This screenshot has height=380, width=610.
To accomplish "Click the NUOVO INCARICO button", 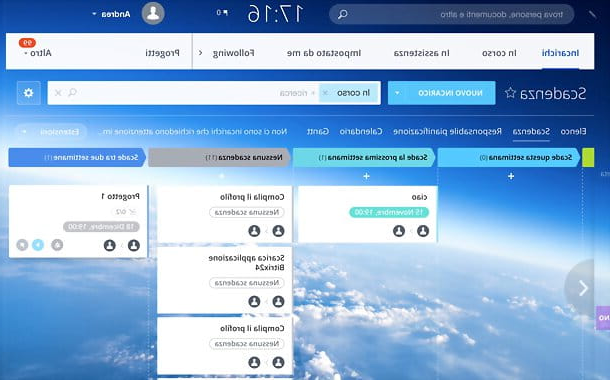I will (450, 93).
